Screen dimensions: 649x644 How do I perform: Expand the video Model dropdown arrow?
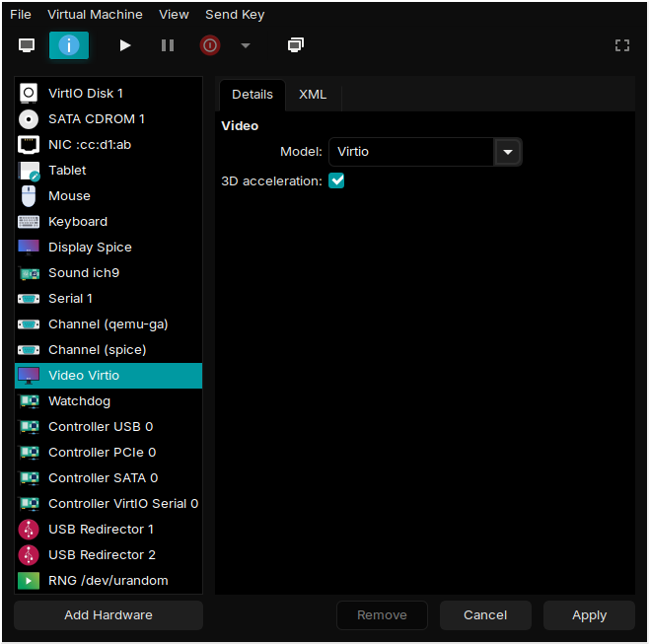pos(508,152)
